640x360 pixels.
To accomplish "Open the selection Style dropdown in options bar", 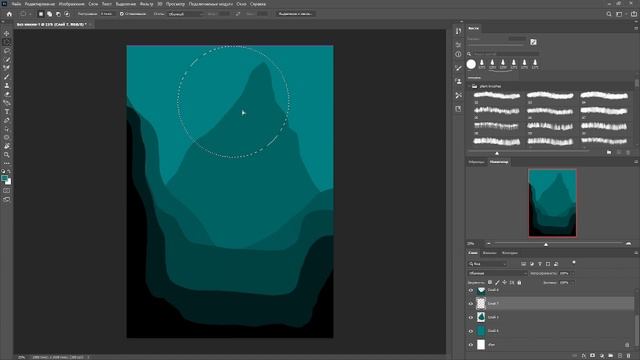I will click(186, 14).
